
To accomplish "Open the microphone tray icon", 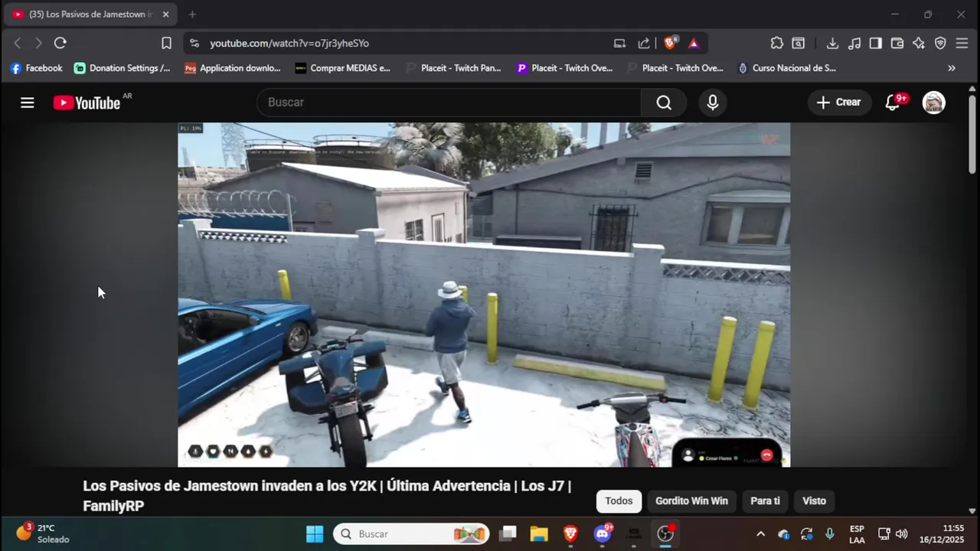I will tap(829, 534).
